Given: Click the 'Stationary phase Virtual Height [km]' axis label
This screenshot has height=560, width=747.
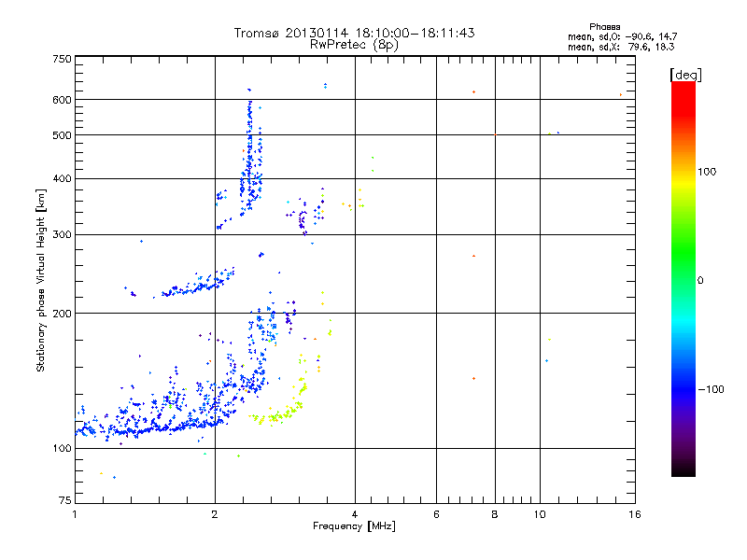Looking at the screenshot, I should click(41, 280).
